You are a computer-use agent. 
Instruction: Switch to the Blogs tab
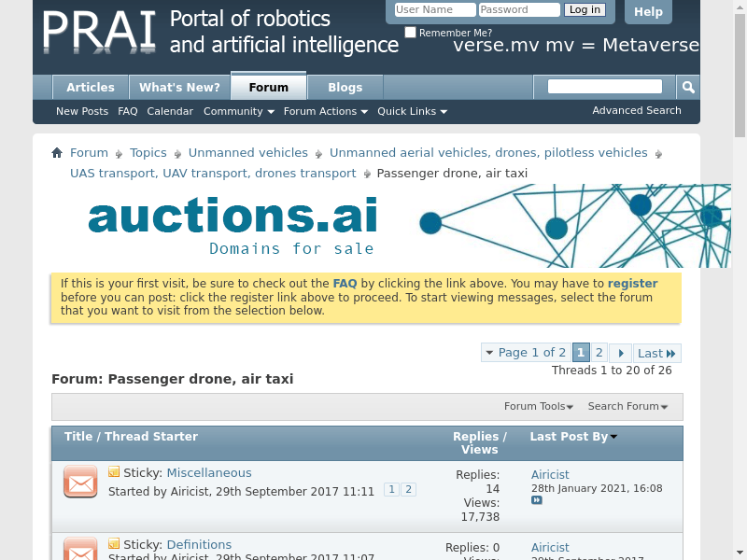(x=345, y=88)
